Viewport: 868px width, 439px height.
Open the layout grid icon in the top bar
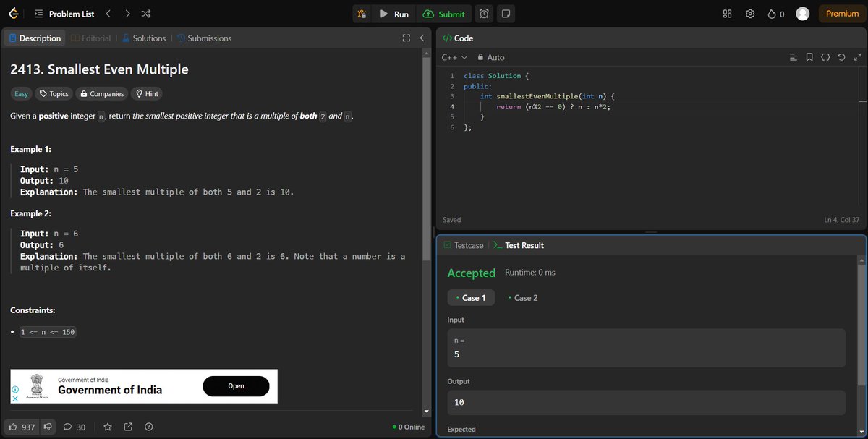point(727,13)
